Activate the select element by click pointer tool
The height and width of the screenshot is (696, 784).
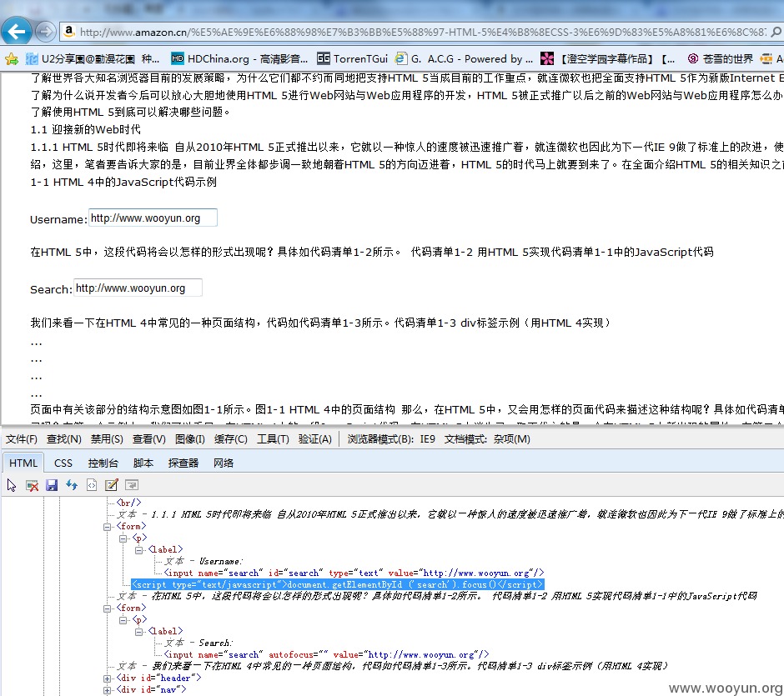coord(12,485)
